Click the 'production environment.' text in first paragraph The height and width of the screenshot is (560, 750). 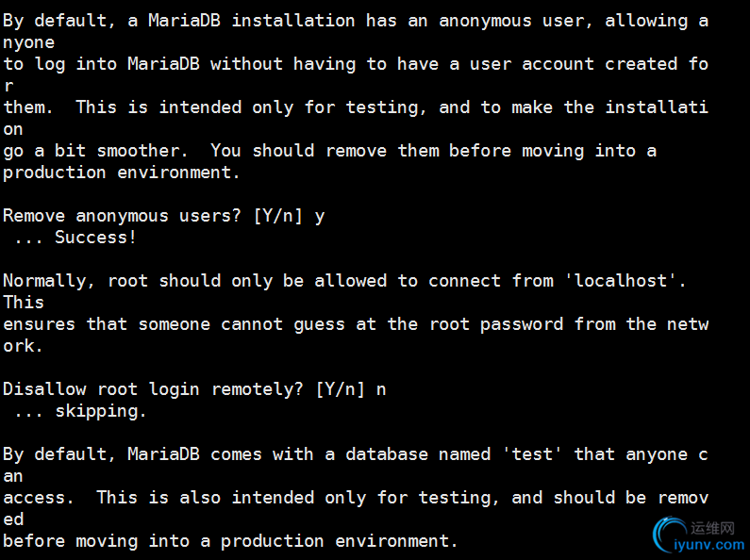pyautogui.click(x=122, y=173)
